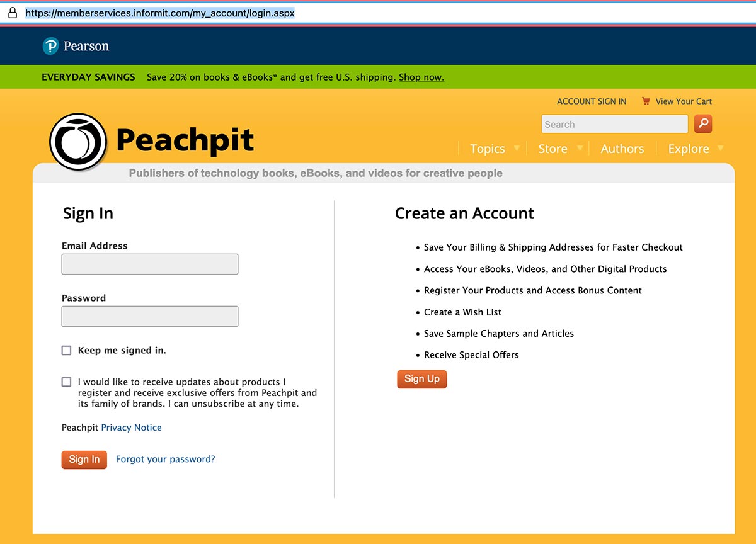Viewport: 756px width, 544px height.
Task: Expand the Store dropdown arrow
Action: pyautogui.click(x=580, y=149)
